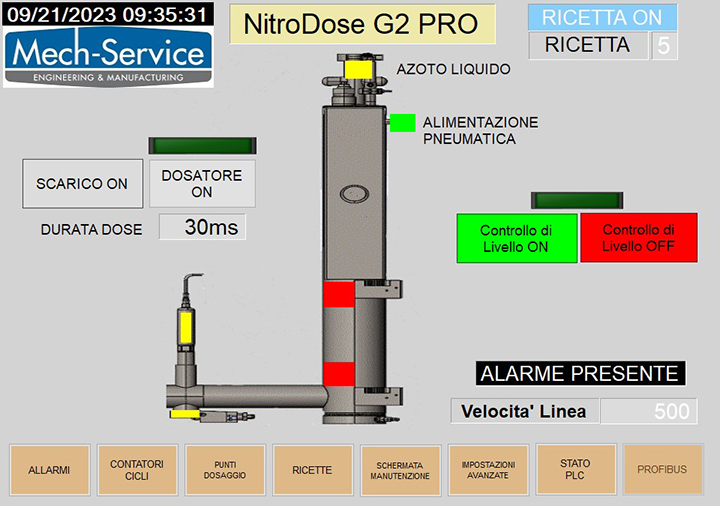Click the small yellow nozzle sensor at the bottom left
Image resolution: width=720 pixels, height=506 pixels.
[x=184, y=412]
